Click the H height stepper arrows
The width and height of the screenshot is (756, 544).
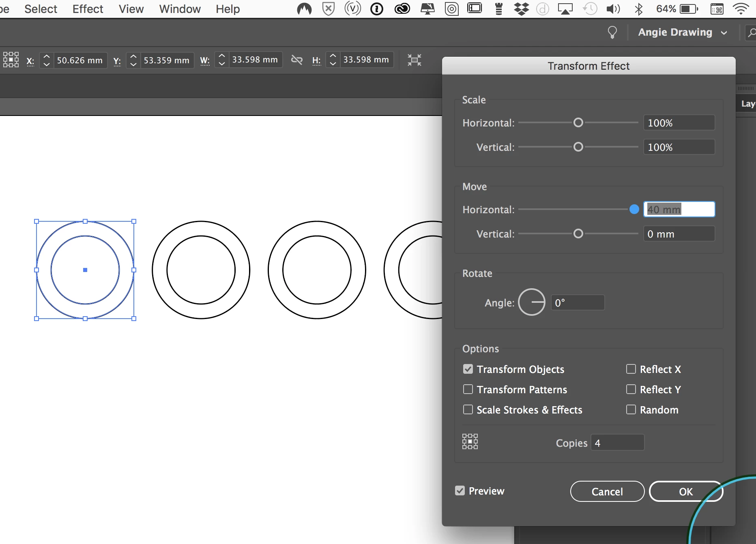pyautogui.click(x=333, y=60)
